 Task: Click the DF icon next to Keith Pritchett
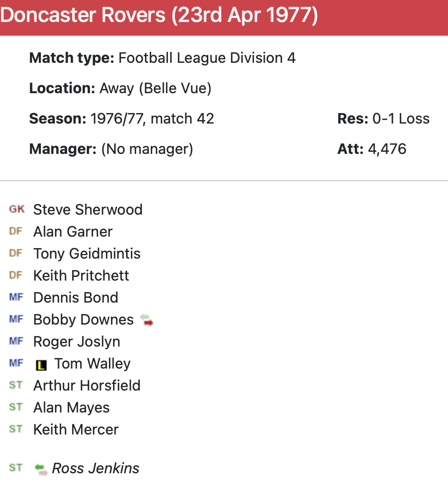coord(16,275)
